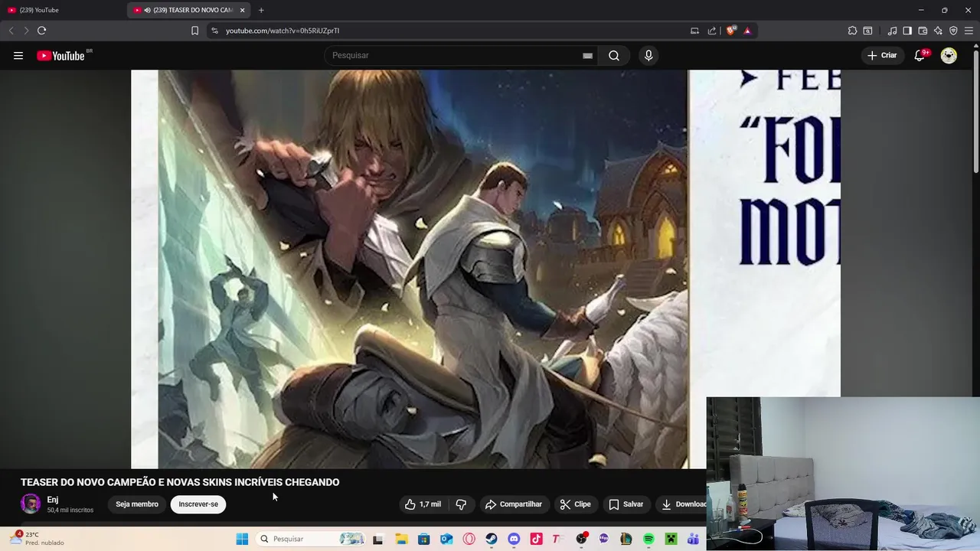
Task: Click video title TEASER DO NOVO CAMPEÃO
Action: pos(180,482)
